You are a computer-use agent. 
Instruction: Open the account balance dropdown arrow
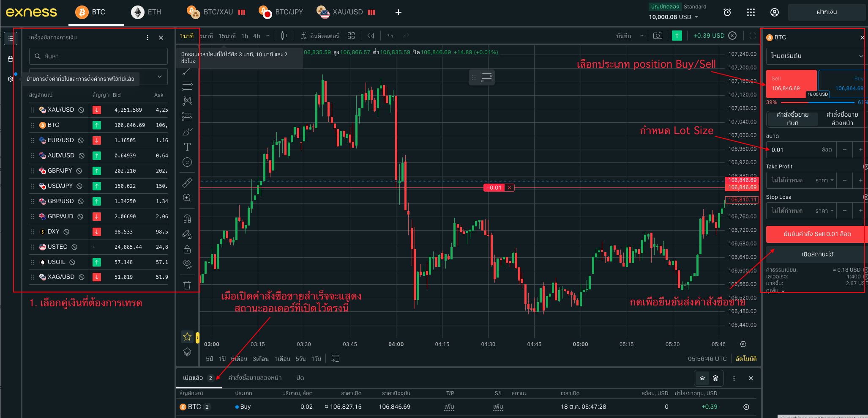tap(696, 17)
